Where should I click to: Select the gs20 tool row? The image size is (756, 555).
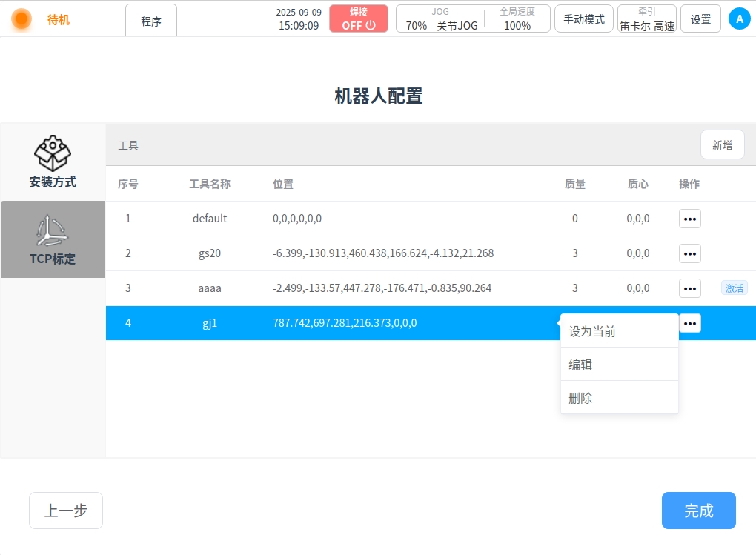click(x=371, y=253)
